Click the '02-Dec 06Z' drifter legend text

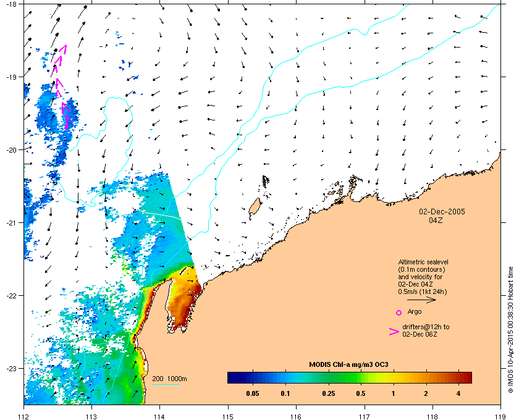pyautogui.click(x=420, y=334)
